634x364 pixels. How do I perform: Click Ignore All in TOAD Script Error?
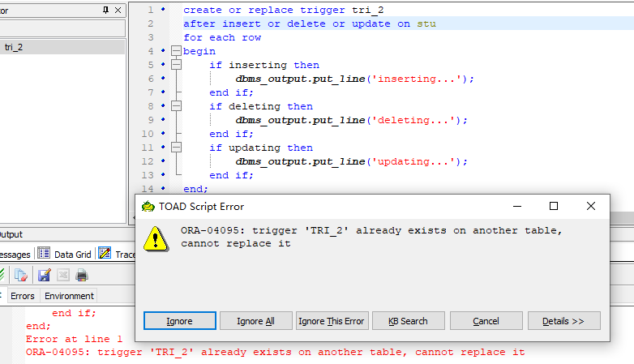[255, 321]
